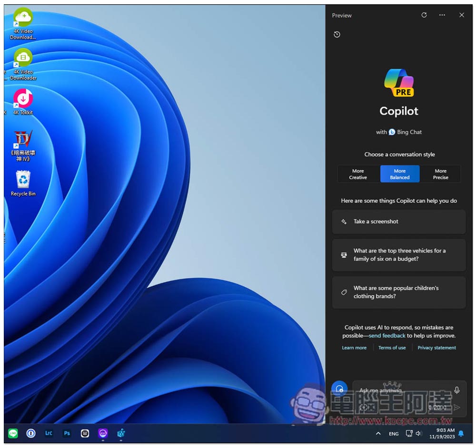Refresh the Copilot preview pane

point(424,15)
